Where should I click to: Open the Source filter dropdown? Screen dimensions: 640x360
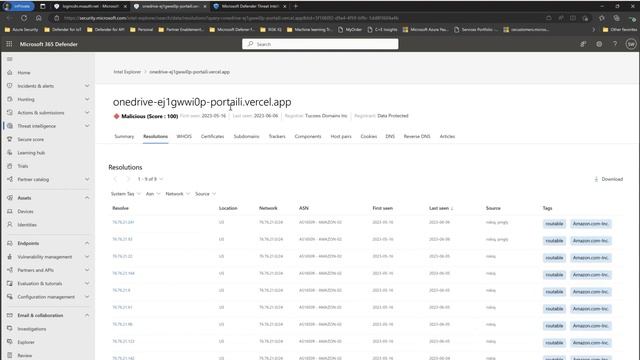coord(205,194)
